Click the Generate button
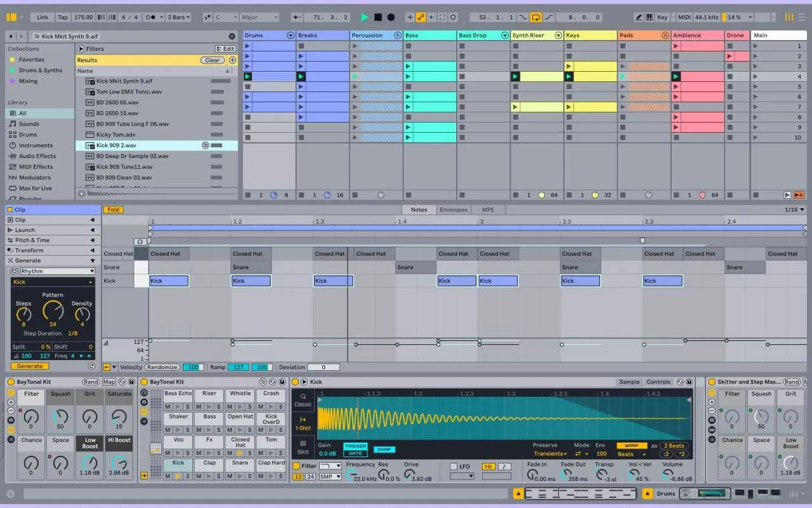This screenshot has width=812, height=508. click(29, 366)
